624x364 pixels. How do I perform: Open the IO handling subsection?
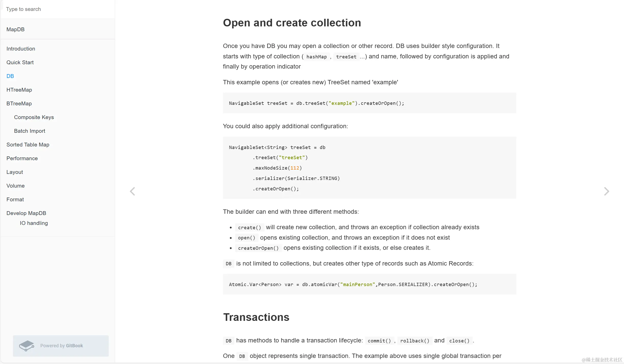click(34, 223)
